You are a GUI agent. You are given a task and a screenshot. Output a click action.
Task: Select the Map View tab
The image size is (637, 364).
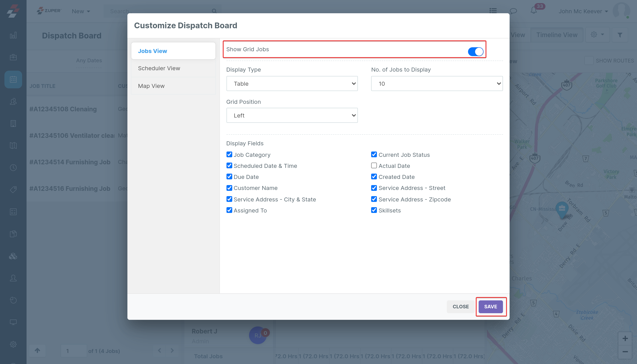click(151, 86)
